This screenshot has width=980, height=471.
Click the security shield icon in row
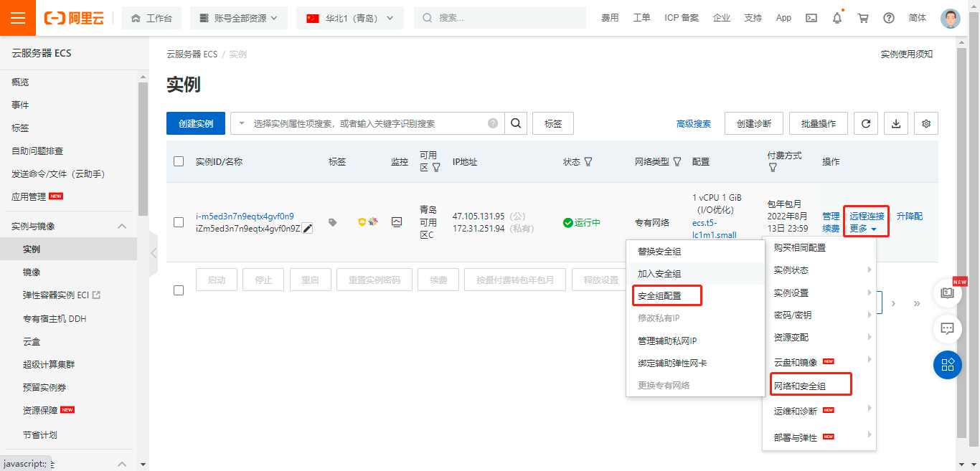click(362, 222)
